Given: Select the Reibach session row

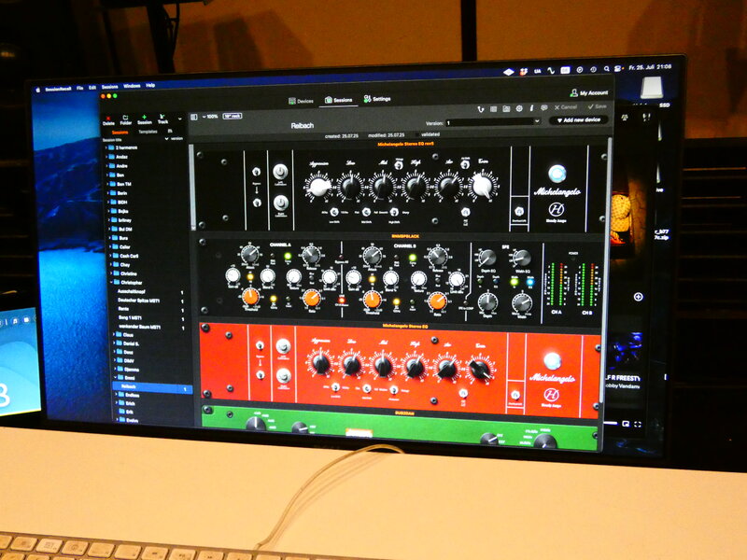Looking at the screenshot, I should click(152, 387).
